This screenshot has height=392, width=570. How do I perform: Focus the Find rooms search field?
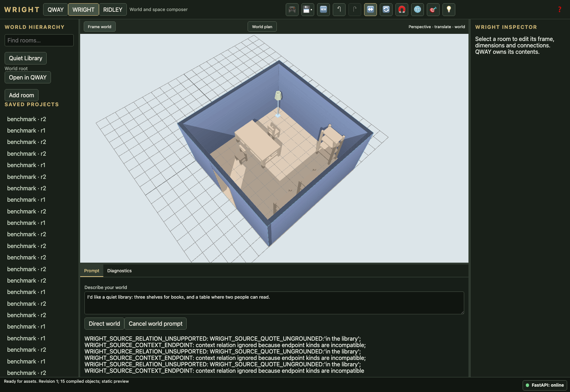(x=39, y=40)
